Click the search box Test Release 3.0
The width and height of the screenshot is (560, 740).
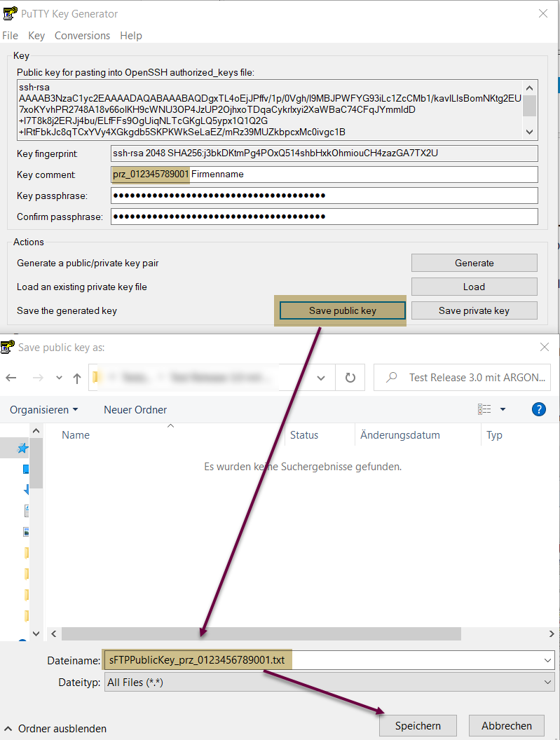[462, 378]
